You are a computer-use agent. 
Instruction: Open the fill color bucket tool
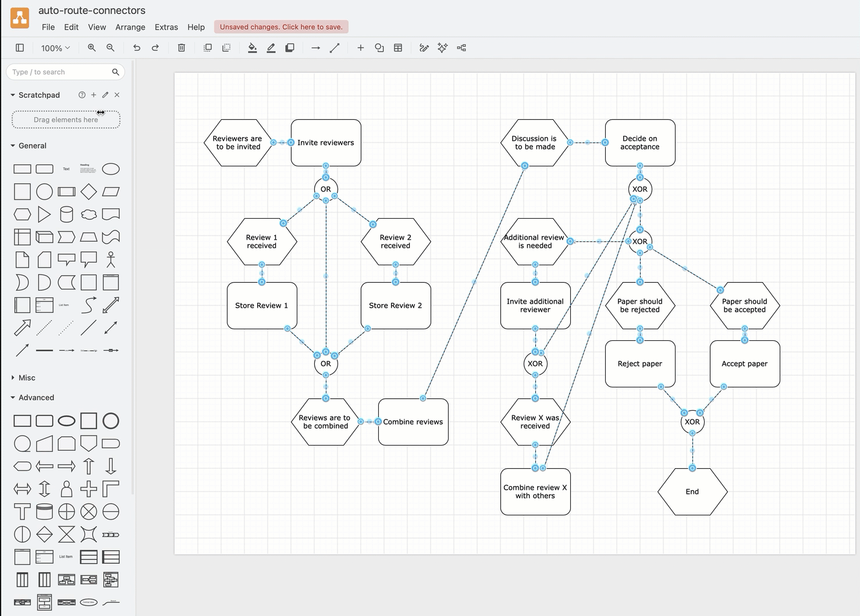[x=253, y=48]
